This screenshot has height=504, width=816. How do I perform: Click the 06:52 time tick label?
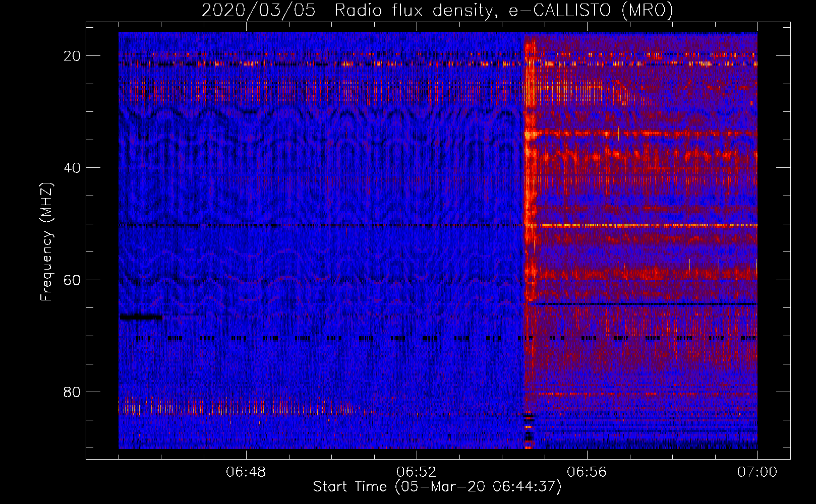click(417, 472)
